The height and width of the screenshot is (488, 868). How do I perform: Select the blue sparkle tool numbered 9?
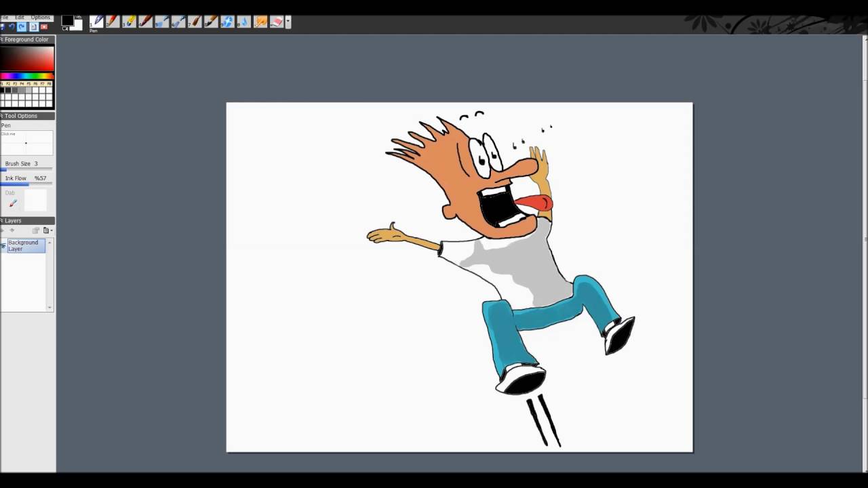(227, 22)
